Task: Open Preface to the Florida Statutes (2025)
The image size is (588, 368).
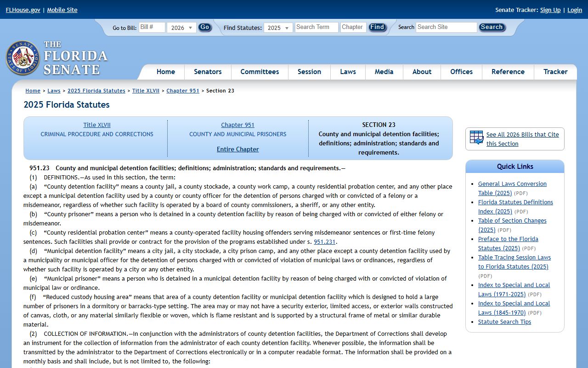Action: [508, 243]
